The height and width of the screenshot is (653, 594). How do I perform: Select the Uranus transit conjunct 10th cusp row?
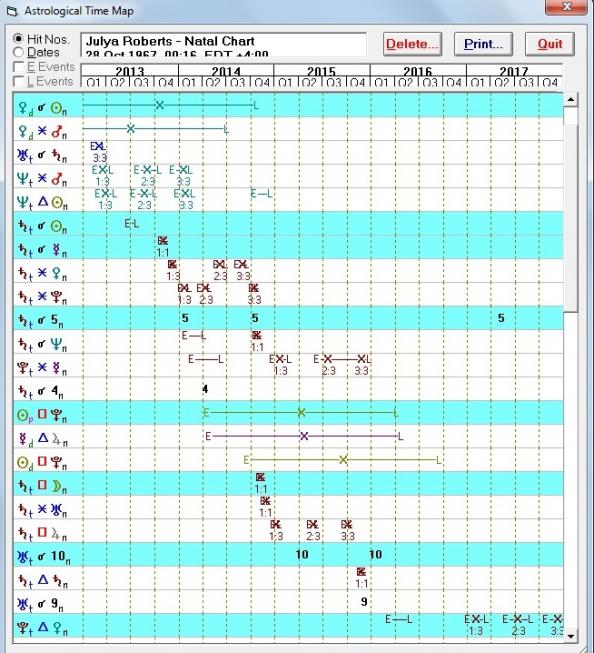tap(288, 555)
